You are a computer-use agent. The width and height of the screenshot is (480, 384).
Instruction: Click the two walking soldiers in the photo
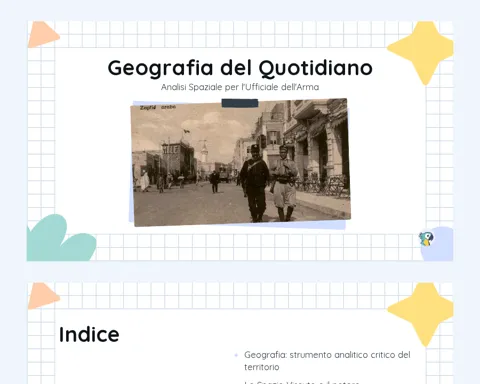tap(268, 183)
